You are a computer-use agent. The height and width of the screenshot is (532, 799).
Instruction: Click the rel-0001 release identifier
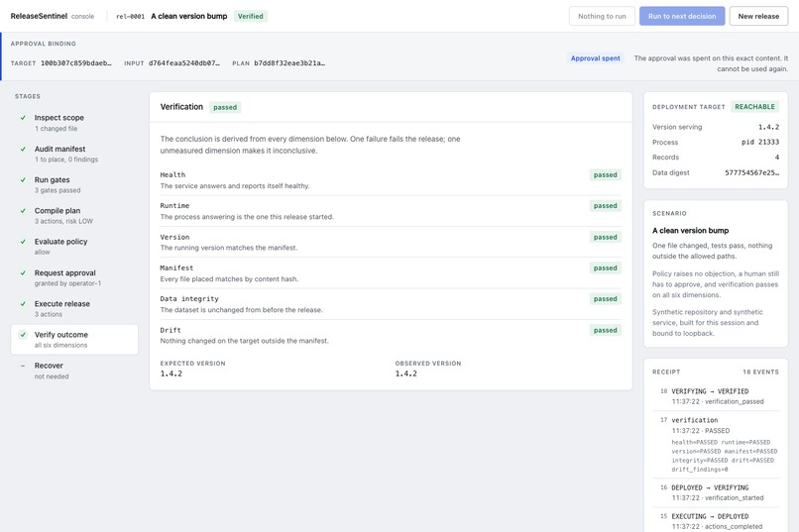click(131, 16)
